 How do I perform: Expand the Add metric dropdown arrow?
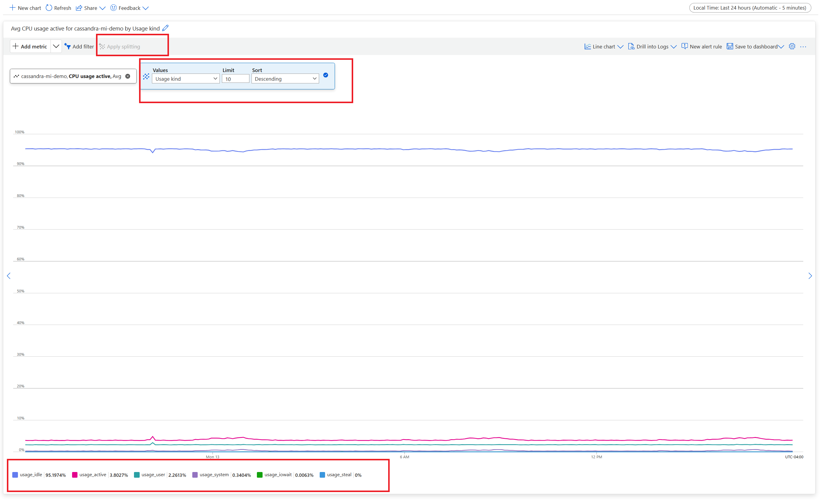(56, 46)
